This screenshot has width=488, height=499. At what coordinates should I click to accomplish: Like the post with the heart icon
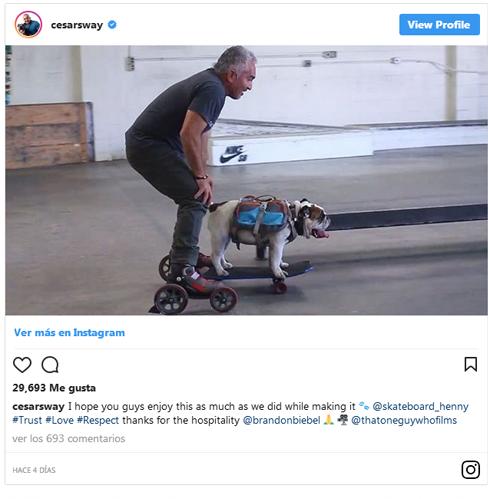22,365
